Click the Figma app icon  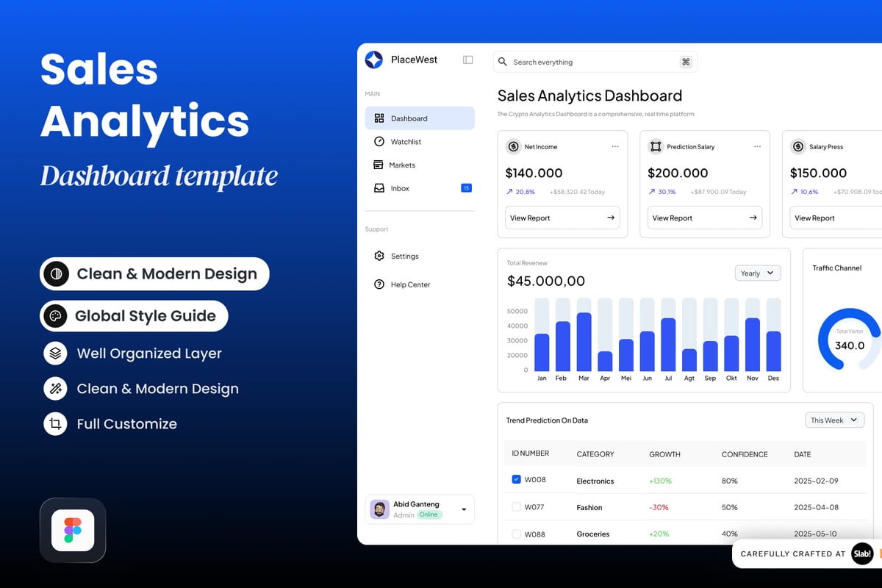point(73,530)
